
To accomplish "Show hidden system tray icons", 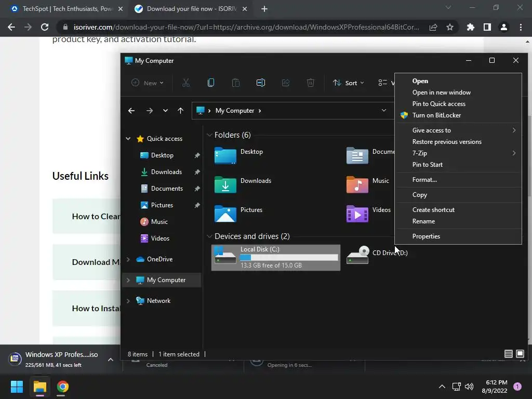I will click(442, 387).
